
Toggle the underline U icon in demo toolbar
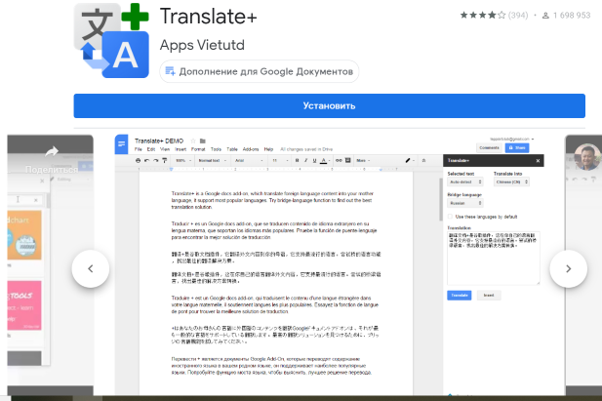pos(314,161)
